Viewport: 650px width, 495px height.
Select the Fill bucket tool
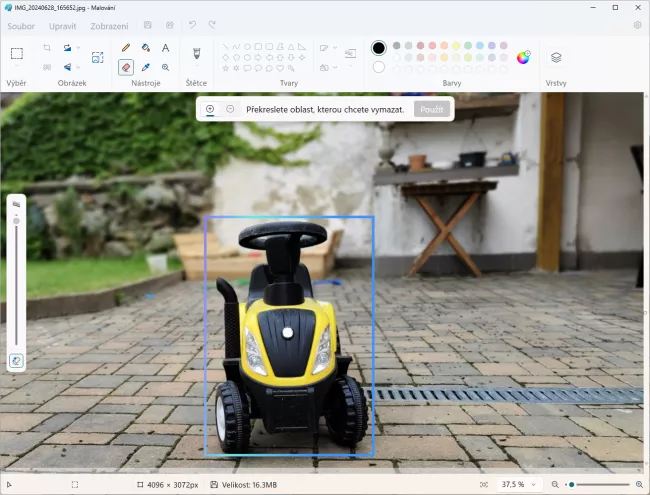coord(145,48)
